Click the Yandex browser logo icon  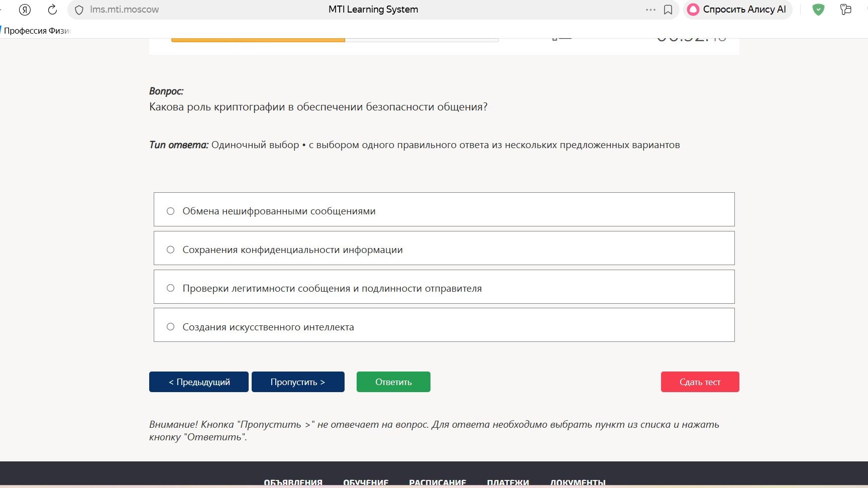coord(25,10)
